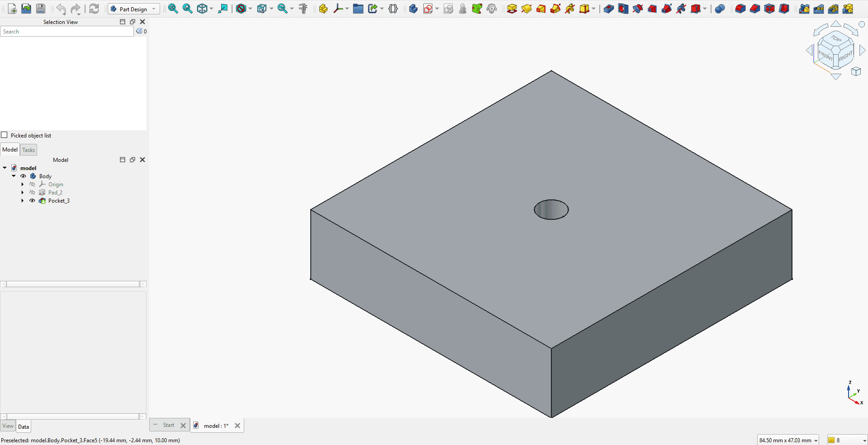Image resolution: width=868 pixels, height=445 pixels.
Task: Collapse the Body tree node
Action: (x=14, y=176)
